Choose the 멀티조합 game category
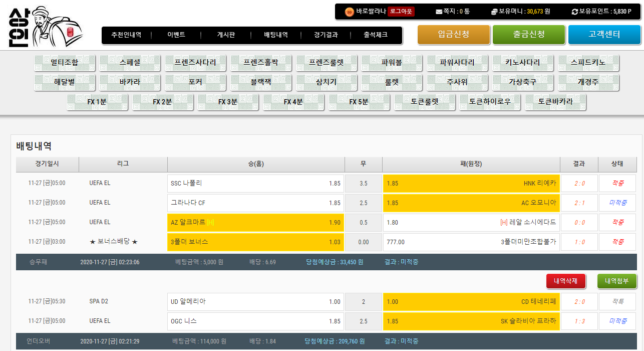The image size is (644, 351). (65, 63)
